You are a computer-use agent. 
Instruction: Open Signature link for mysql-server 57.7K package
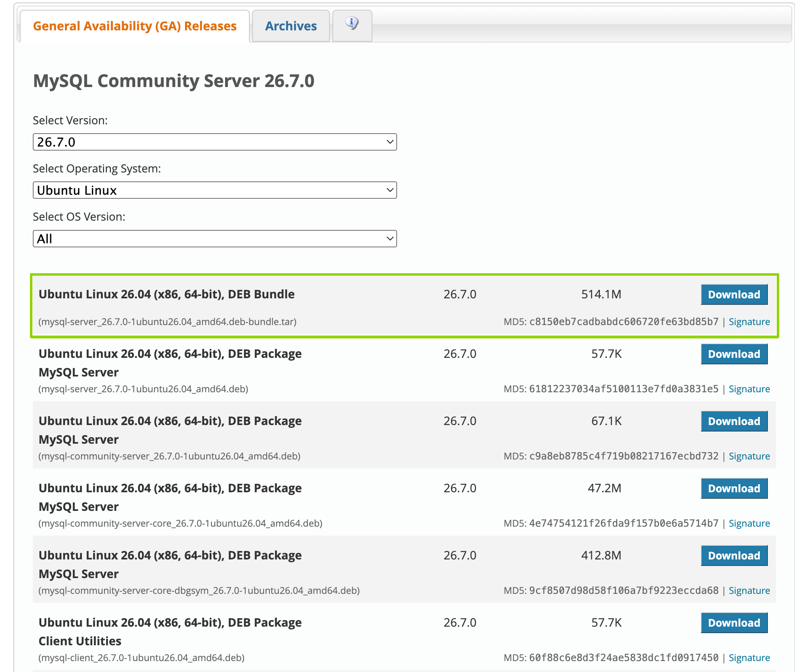coord(749,389)
